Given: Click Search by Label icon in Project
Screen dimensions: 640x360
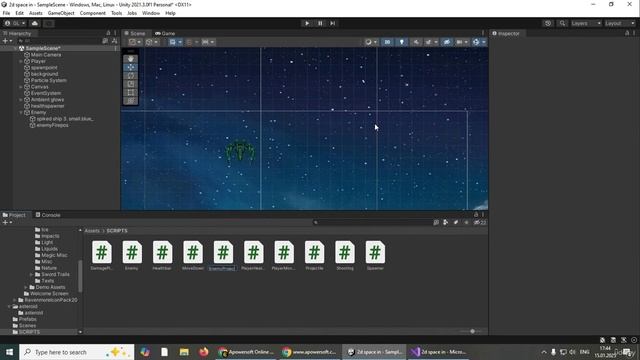Looking at the screenshot, I should 456,222.
